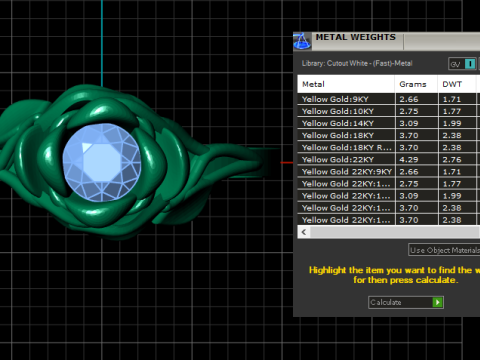Select the Yellow Gold:18KY row
This screenshot has height=360, width=480.
tap(389, 135)
